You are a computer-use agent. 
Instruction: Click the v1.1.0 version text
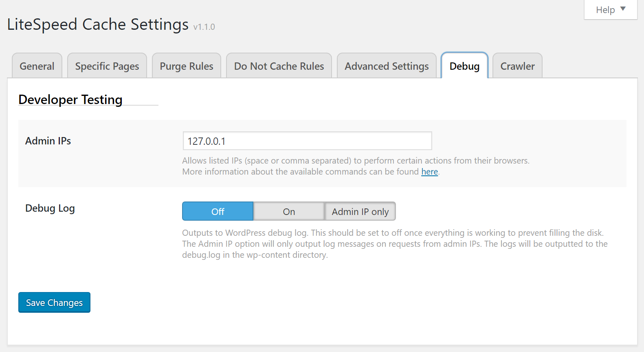204,27
